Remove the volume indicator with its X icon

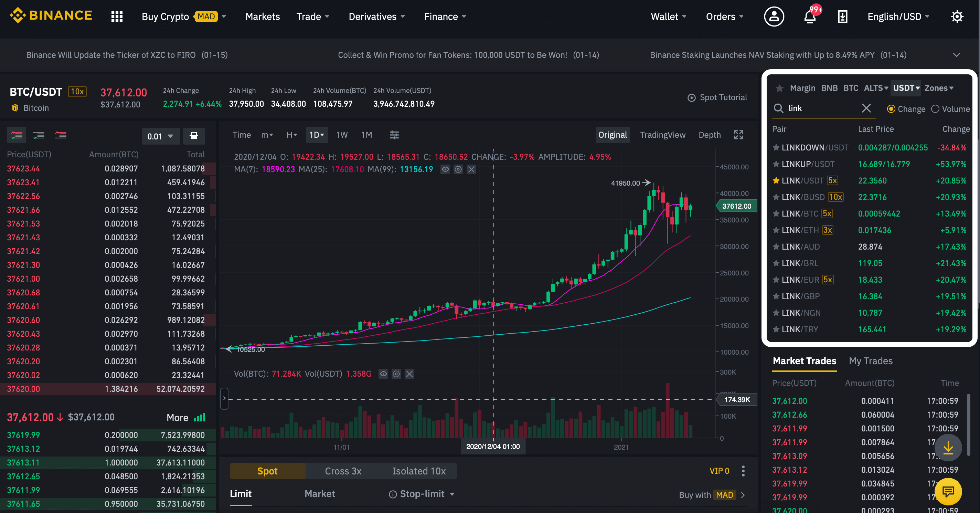click(409, 374)
